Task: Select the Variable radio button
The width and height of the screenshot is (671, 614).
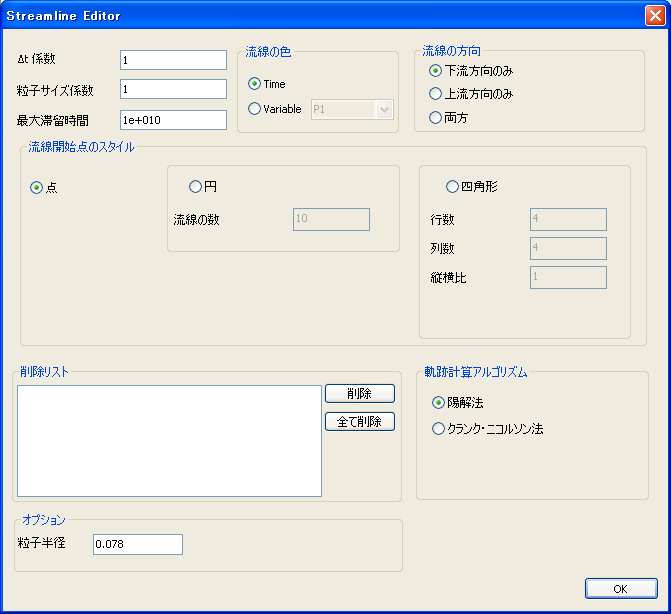Action: click(x=254, y=109)
